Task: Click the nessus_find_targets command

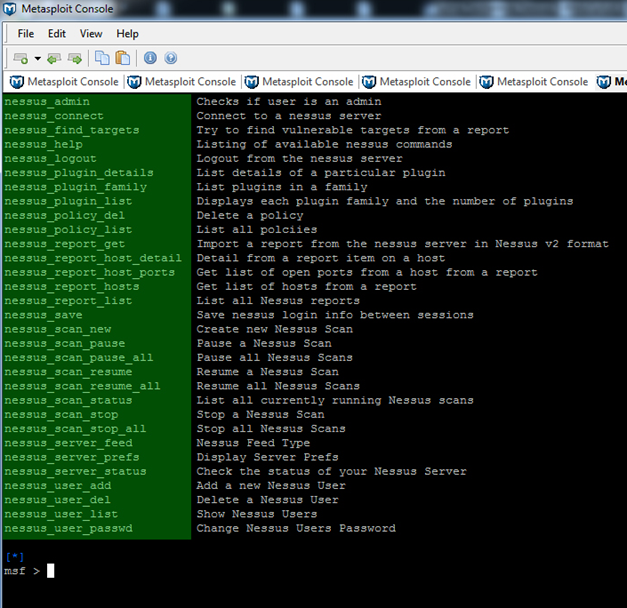Action: coord(72,130)
